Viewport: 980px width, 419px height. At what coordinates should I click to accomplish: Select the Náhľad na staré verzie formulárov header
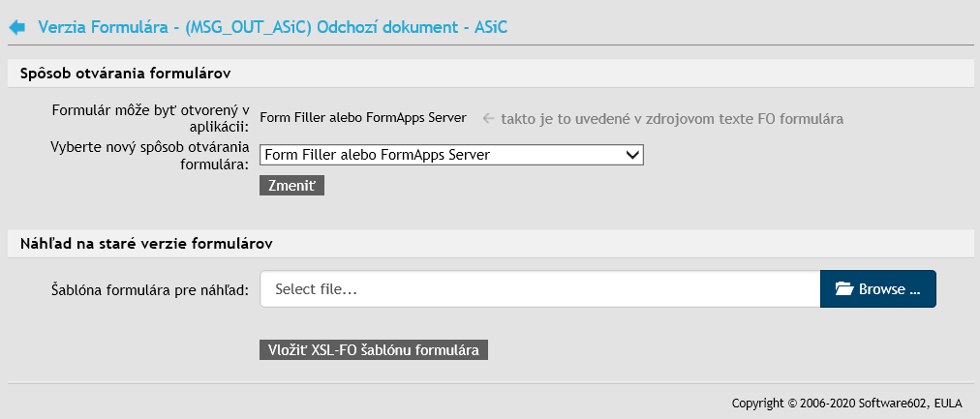pos(146,241)
